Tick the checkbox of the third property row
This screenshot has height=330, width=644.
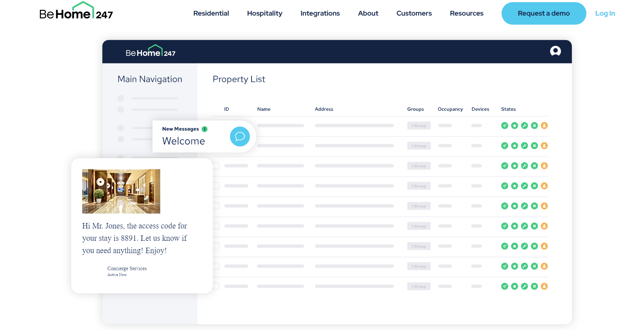click(x=216, y=166)
